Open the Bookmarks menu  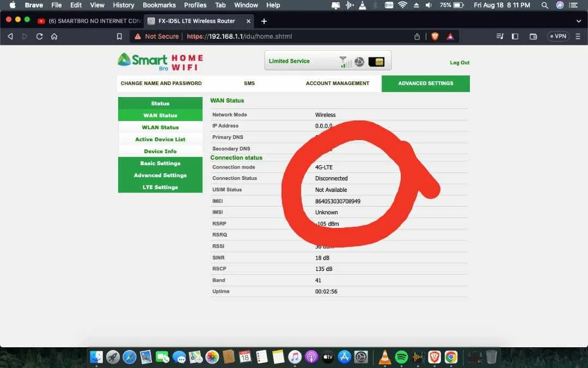pyautogui.click(x=159, y=5)
